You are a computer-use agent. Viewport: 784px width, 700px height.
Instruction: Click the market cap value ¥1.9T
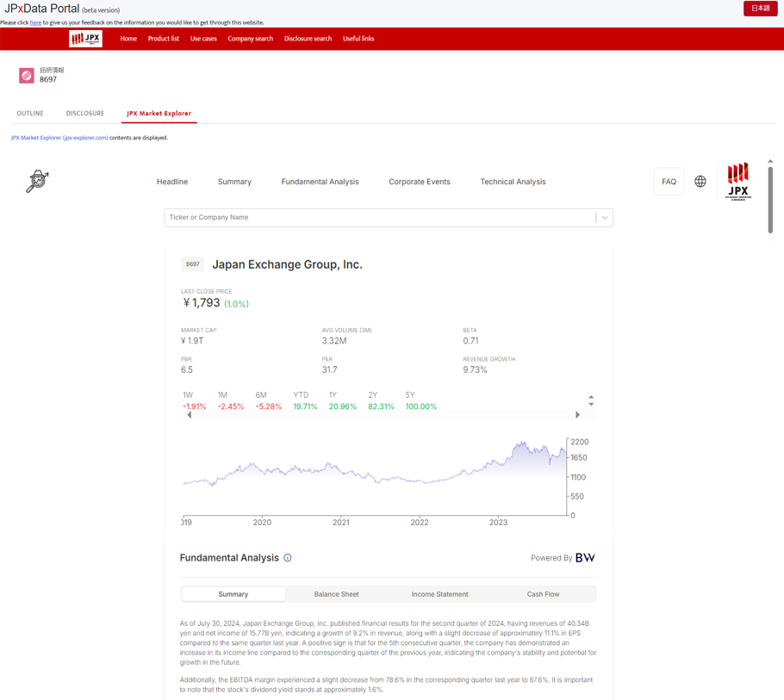coord(192,341)
